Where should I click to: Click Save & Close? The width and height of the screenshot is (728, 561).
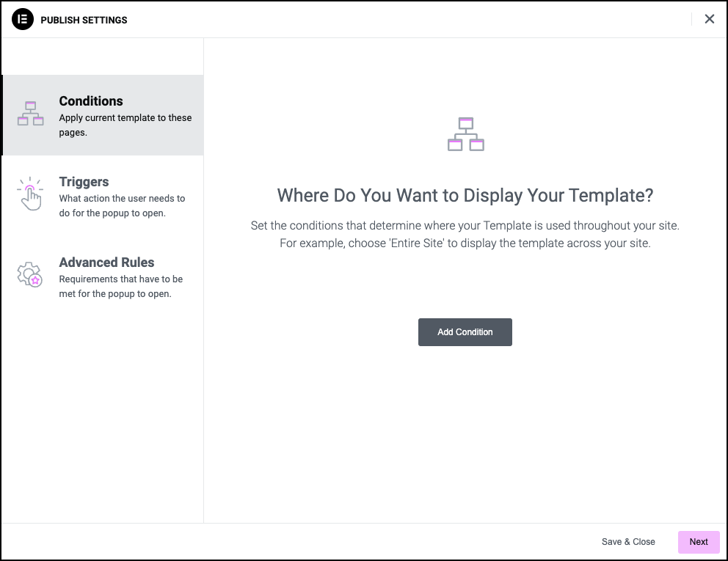(x=627, y=542)
